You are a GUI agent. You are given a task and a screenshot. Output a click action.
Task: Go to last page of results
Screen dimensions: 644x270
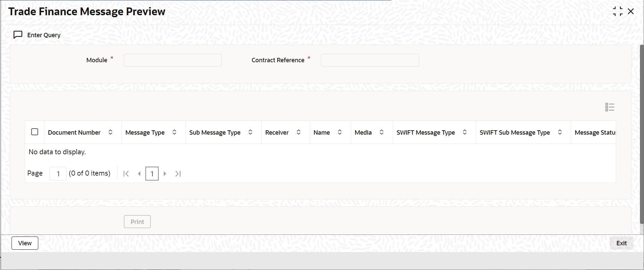pos(178,174)
